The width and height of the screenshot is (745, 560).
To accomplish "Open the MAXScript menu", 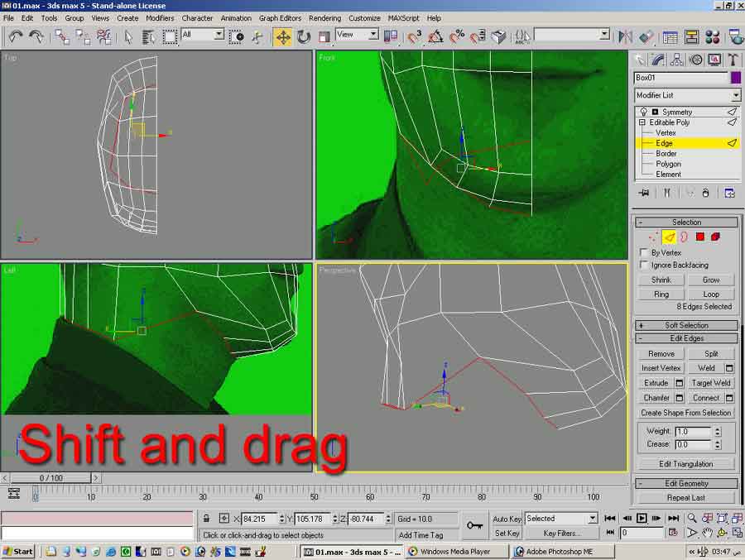I will (403, 18).
